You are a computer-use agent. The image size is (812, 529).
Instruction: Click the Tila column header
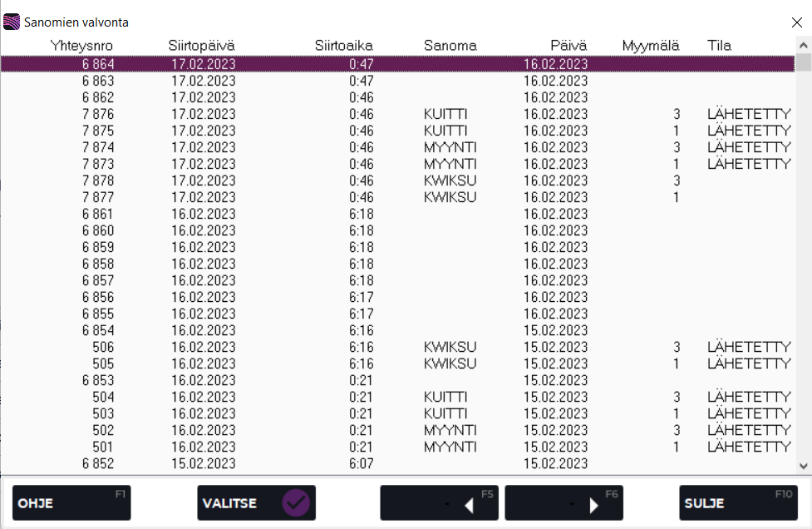pos(719,46)
